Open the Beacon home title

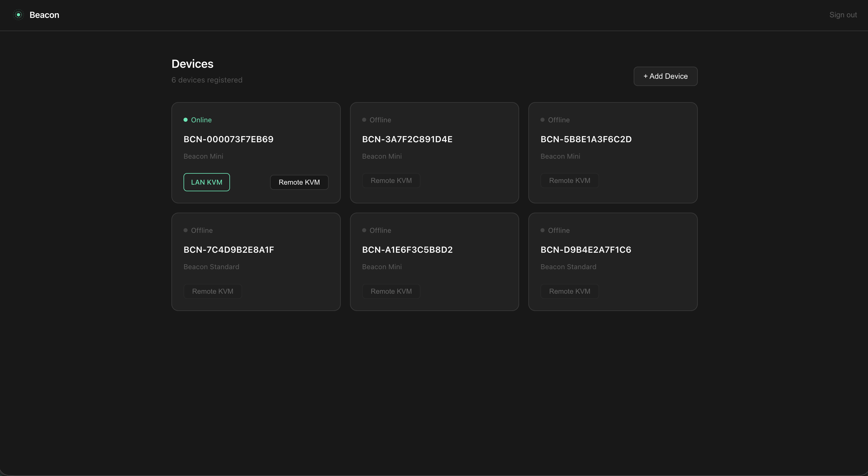[44, 15]
